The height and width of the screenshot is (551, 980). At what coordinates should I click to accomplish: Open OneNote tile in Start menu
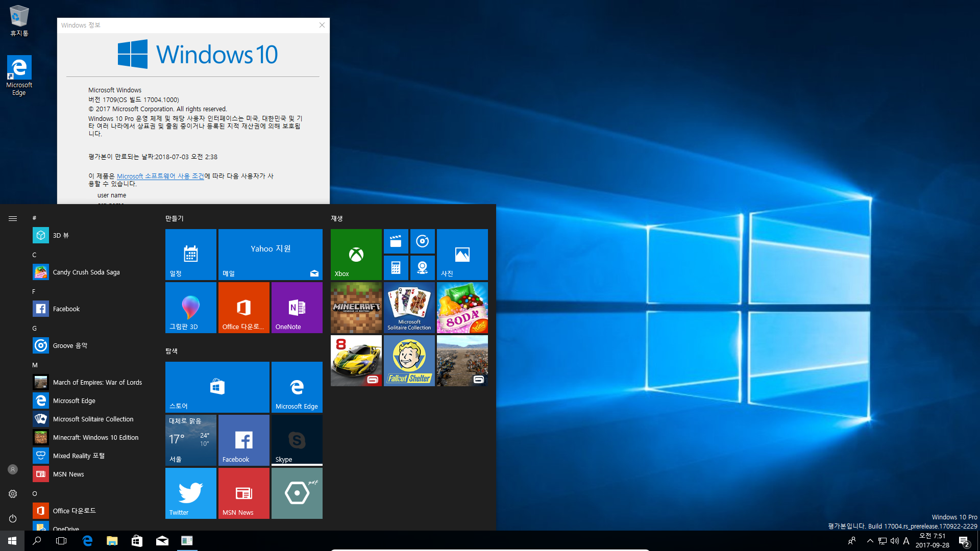click(x=297, y=308)
